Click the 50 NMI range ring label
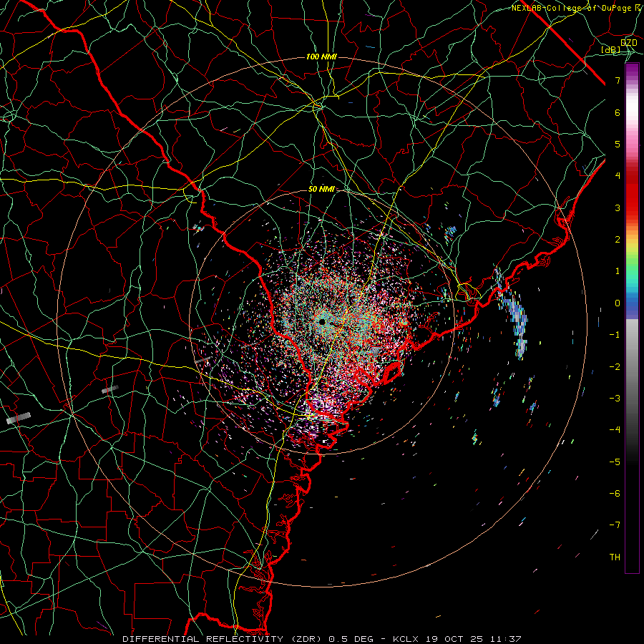 pos(321,190)
